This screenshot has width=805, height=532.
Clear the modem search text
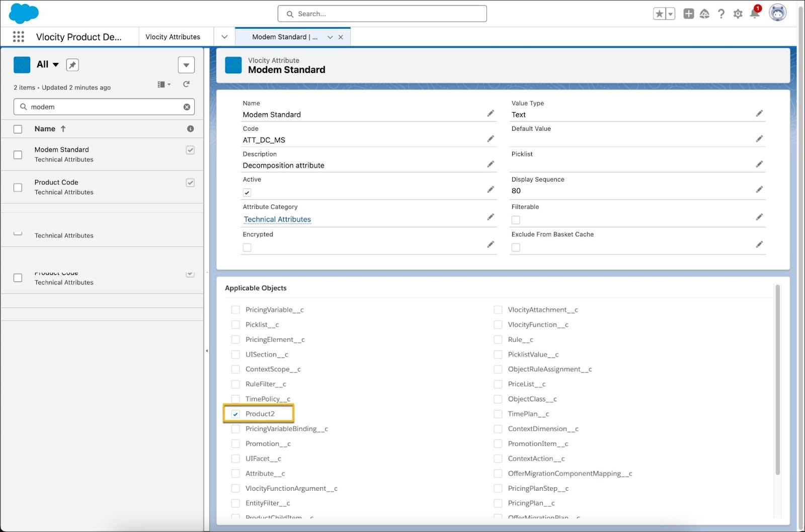(x=187, y=107)
